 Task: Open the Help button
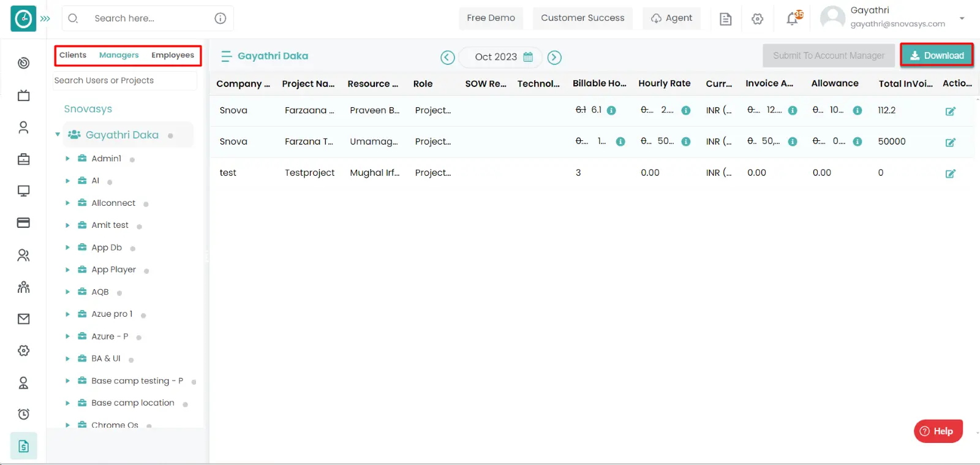point(938,431)
